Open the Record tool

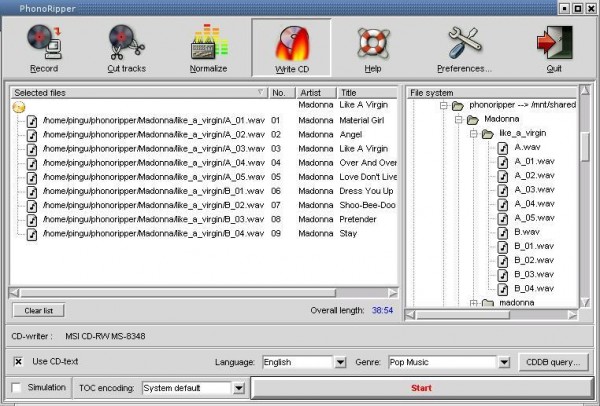tap(44, 48)
